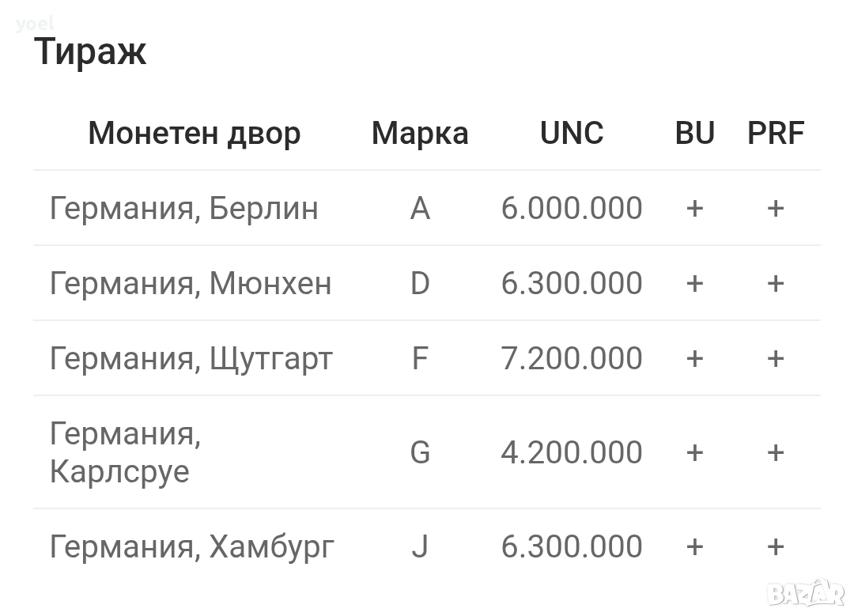Select the Германия, Берлин row label
Viewport: 854px width, 616px height.
183,208
